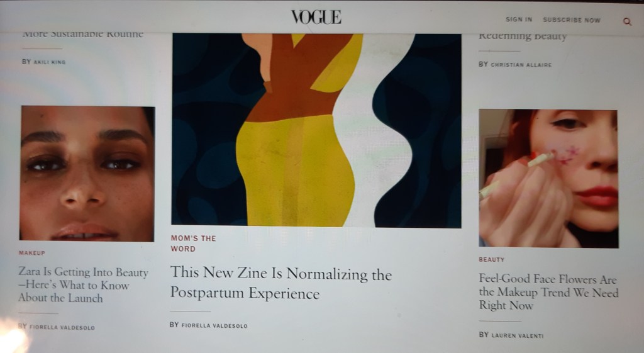This screenshot has width=644, height=353.
Task: Open the 'Sustainable Routine' headline at top left
Action: [82, 35]
